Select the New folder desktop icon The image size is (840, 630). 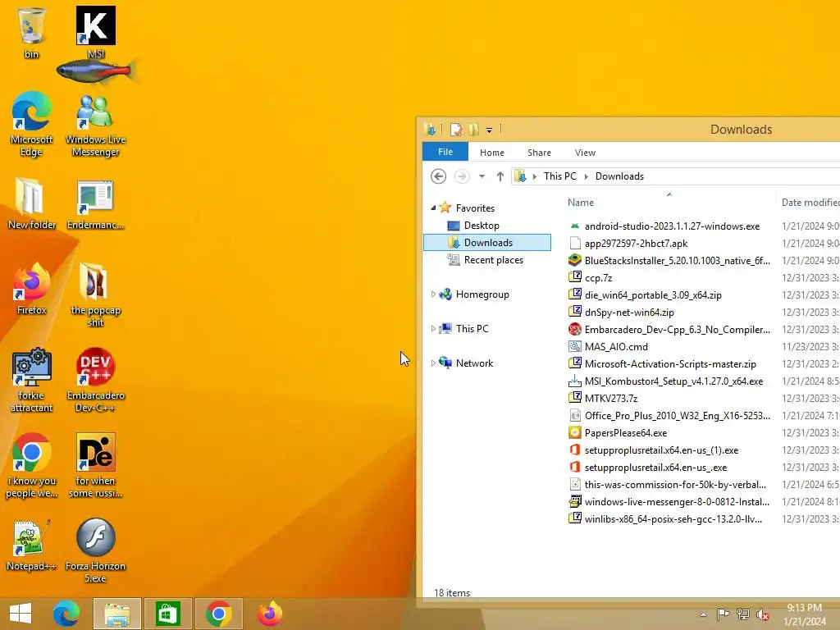tap(32, 203)
